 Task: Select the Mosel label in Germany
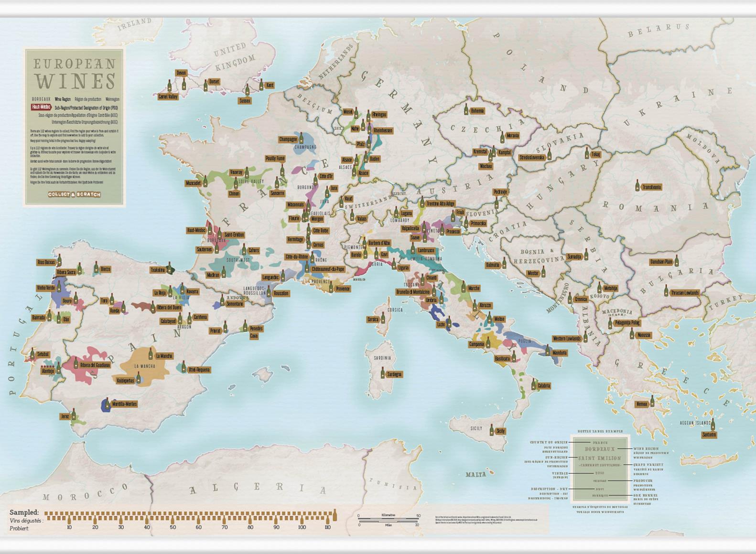point(348,112)
